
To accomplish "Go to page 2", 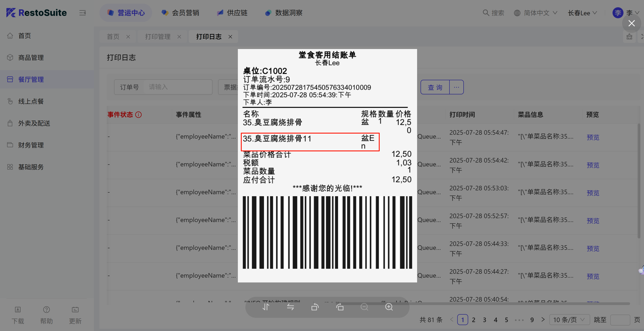I will (x=473, y=320).
